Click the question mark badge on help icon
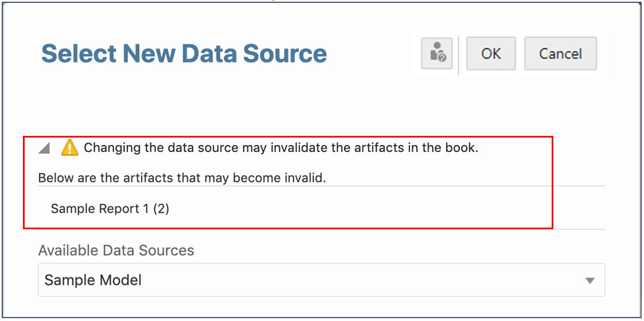The width and height of the screenshot is (644, 321). pos(442,58)
